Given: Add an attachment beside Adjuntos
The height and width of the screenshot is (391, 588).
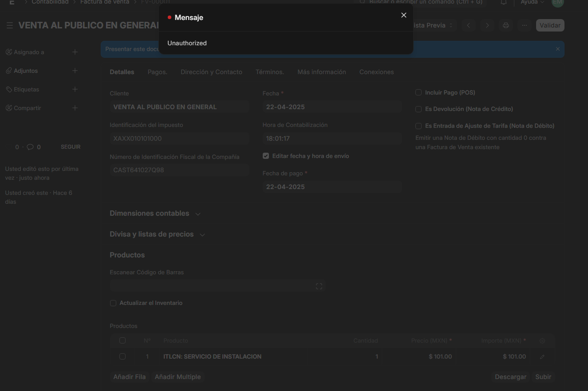Looking at the screenshot, I should (75, 71).
